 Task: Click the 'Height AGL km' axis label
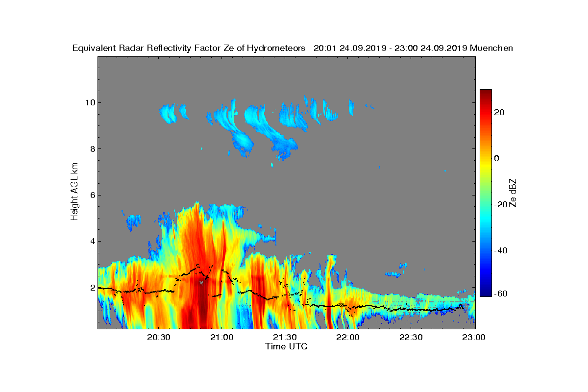pos(74,193)
